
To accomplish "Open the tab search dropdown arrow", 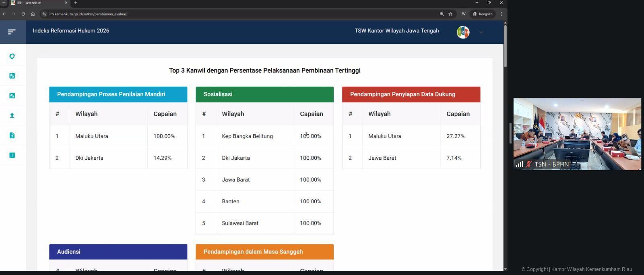I will tap(4, 3).
